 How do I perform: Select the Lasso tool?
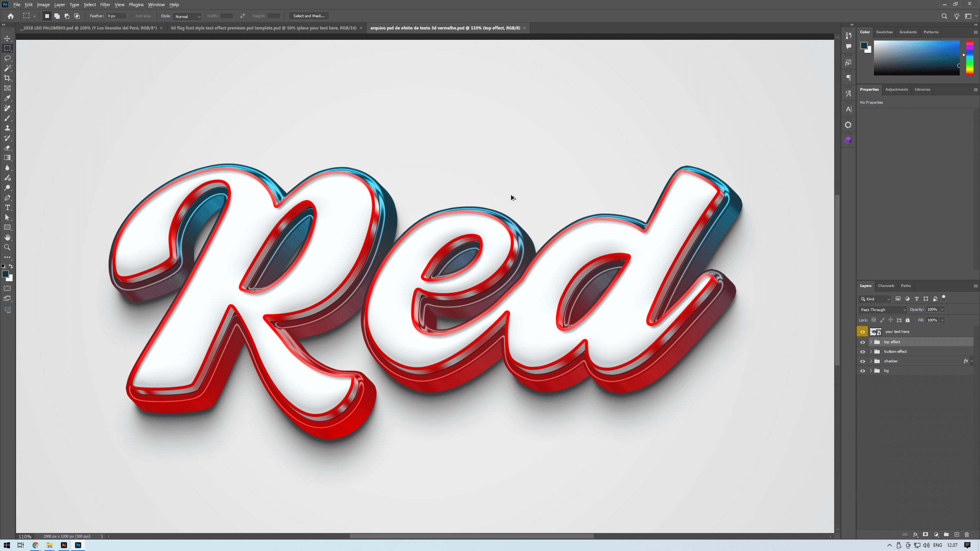(x=7, y=58)
